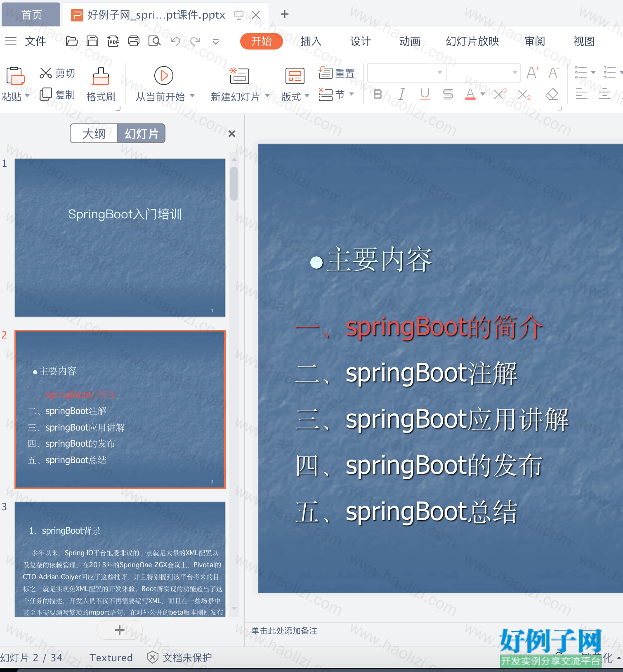This screenshot has width=623, height=672.
Task: Click the new slide icon
Action: tap(239, 76)
